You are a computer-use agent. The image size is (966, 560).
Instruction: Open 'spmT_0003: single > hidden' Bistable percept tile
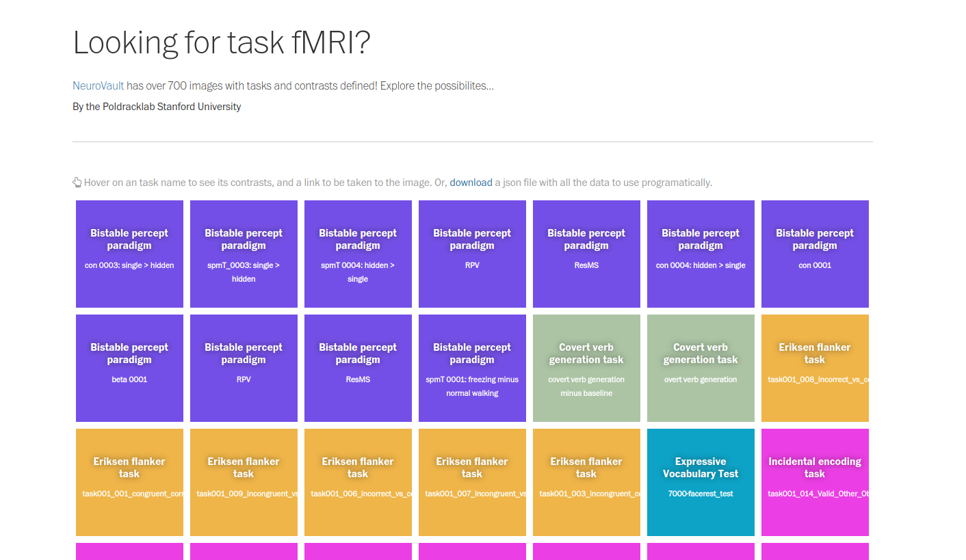[244, 254]
